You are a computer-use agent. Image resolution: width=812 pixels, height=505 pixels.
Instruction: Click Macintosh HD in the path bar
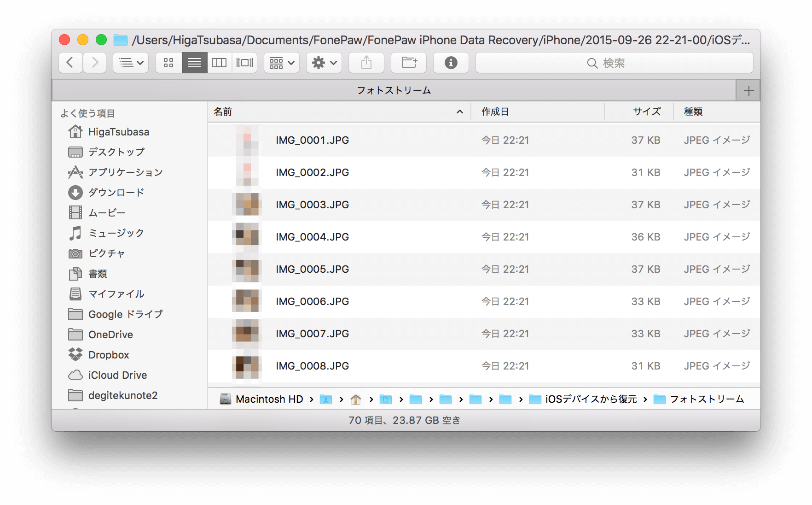pyautogui.click(x=261, y=399)
